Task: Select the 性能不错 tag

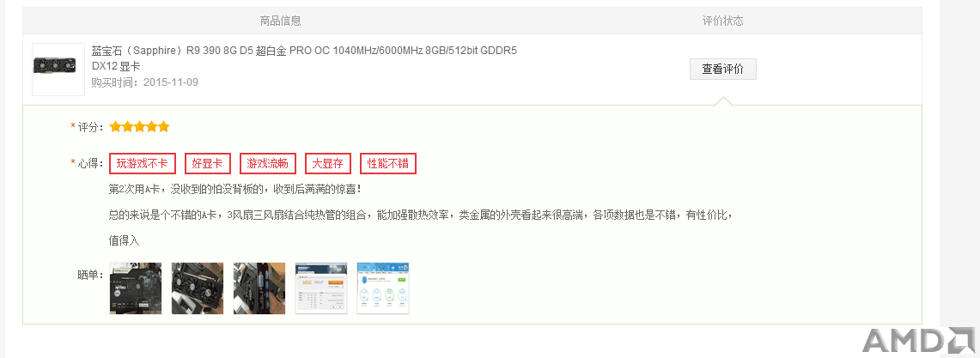Action: [x=388, y=164]
